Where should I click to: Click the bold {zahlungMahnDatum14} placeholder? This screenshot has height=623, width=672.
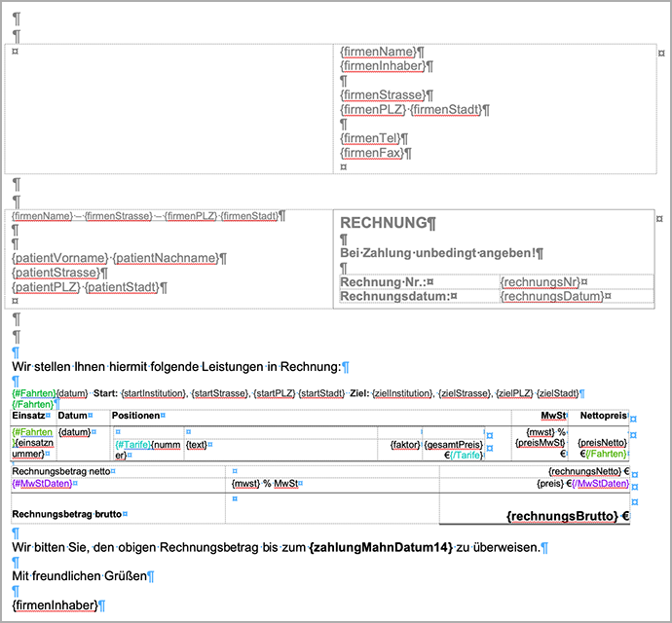(381, 548)
